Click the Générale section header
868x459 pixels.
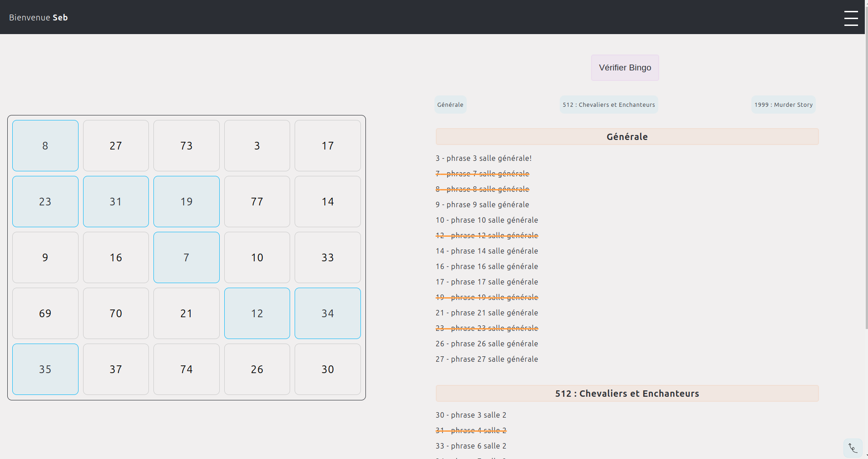click(627, 137)
